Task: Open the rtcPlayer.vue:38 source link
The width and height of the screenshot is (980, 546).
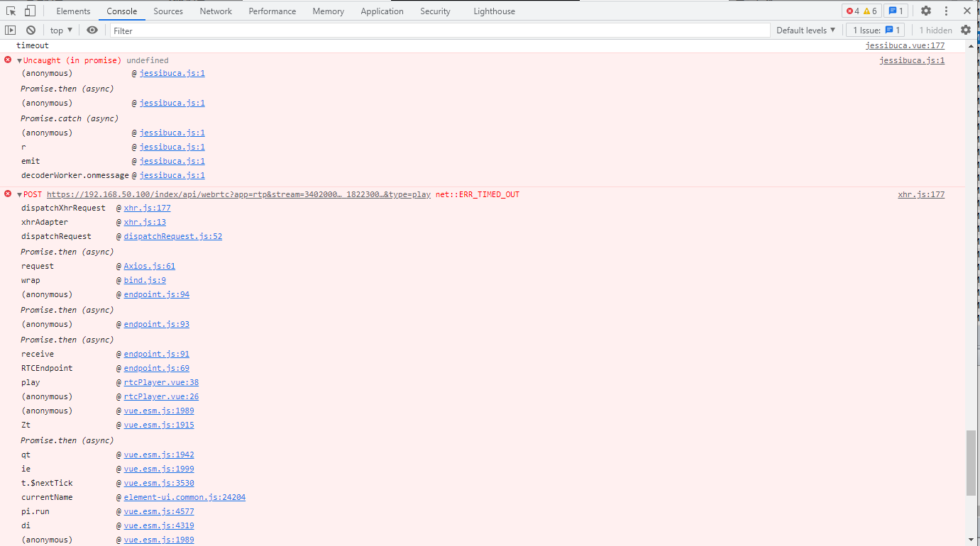Action: [161, 382]
